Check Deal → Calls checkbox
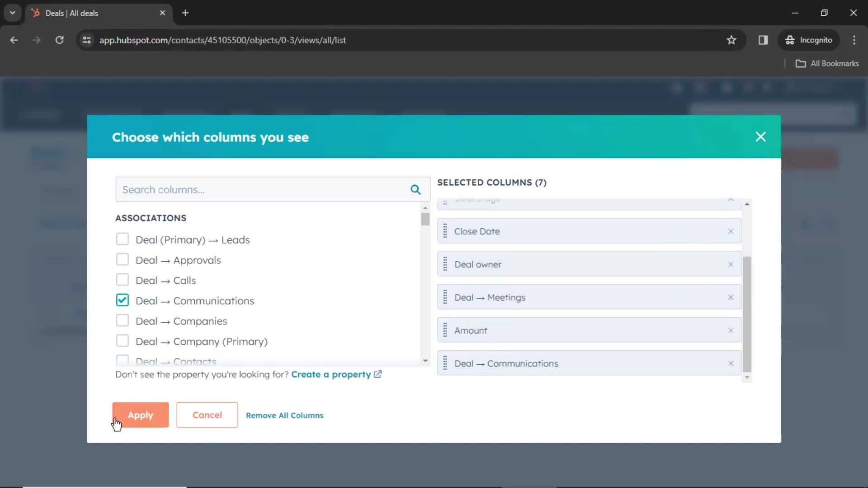 (x=122, y=280)
